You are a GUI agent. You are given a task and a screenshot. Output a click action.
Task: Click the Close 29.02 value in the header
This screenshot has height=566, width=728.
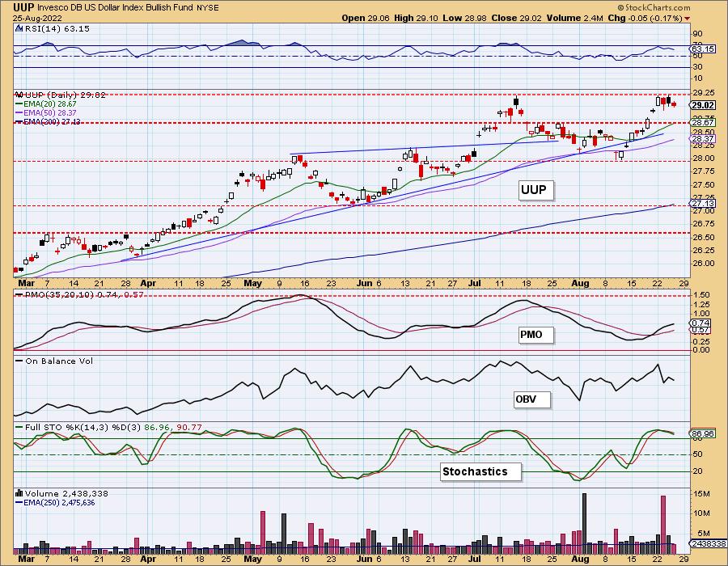516,18
